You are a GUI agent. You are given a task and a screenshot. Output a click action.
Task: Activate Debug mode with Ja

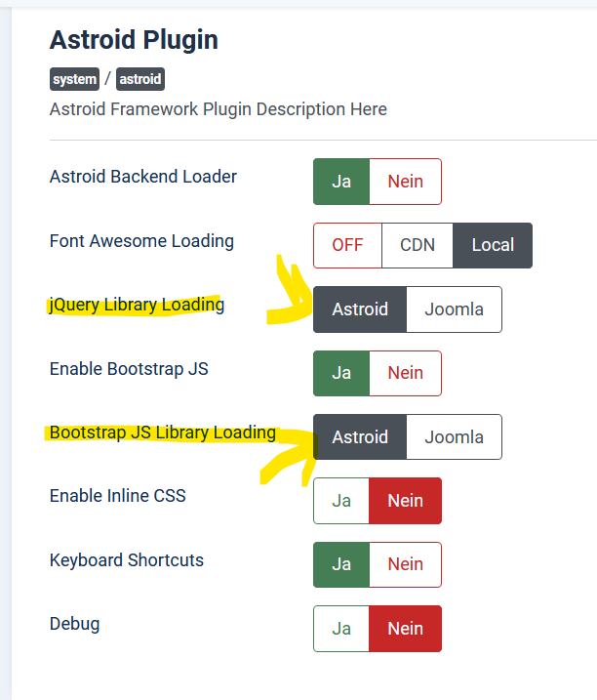click(x=341, y=629)
